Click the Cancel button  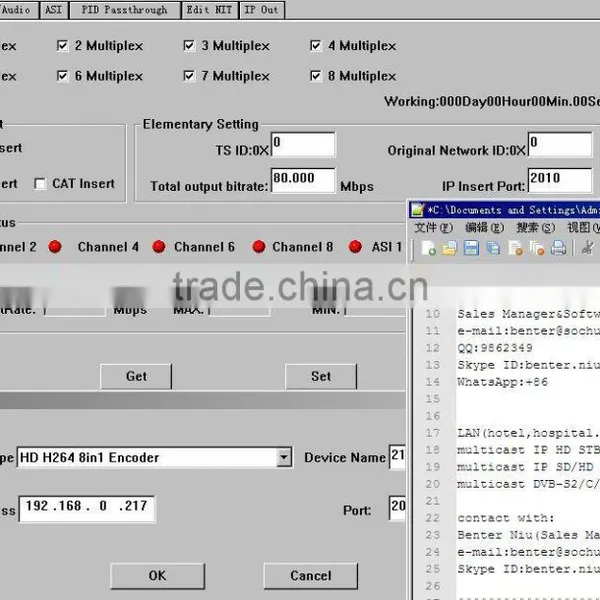click(311, 576)
